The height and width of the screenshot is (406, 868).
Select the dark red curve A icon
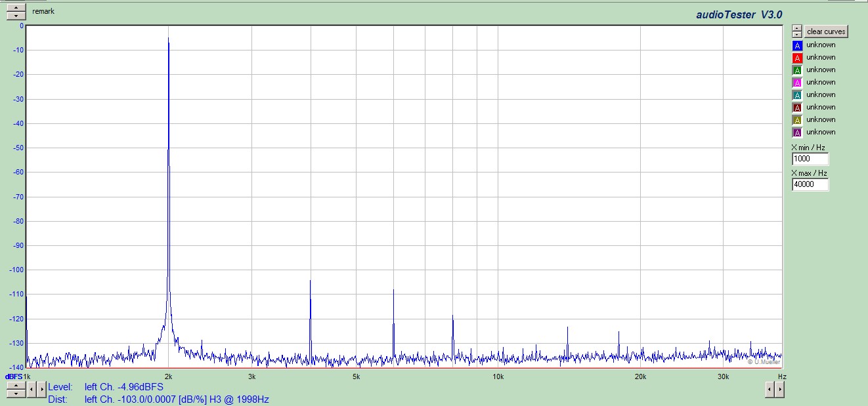797,108
